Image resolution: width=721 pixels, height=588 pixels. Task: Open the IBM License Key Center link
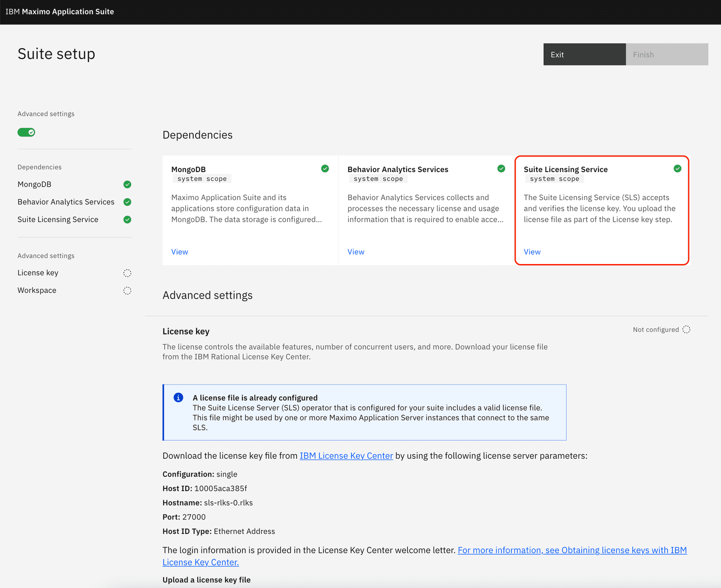coord(346,456)
